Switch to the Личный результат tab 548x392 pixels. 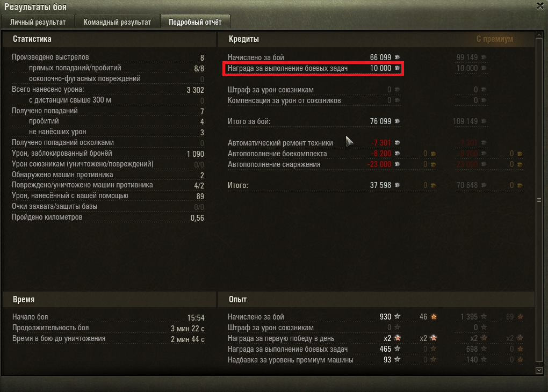coord(38,21)
